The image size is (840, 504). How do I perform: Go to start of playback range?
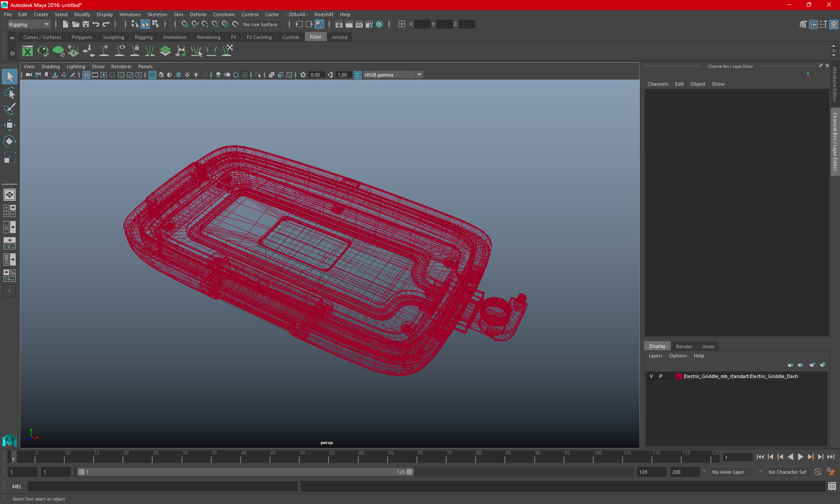coord(760,457)
